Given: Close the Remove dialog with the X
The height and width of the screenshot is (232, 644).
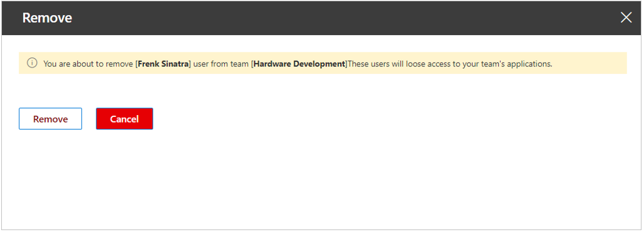Looking at the screenshot, I should point(626,18).
